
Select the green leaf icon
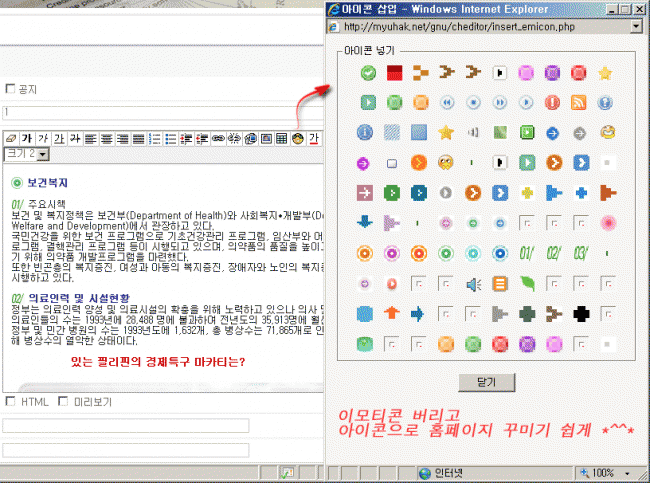tap(528, 282)
